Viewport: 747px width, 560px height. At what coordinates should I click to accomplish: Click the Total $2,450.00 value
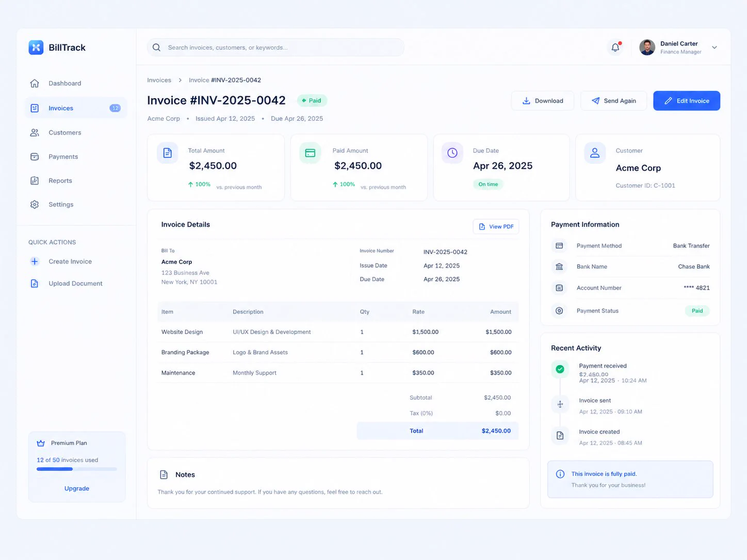coord(496,431)
